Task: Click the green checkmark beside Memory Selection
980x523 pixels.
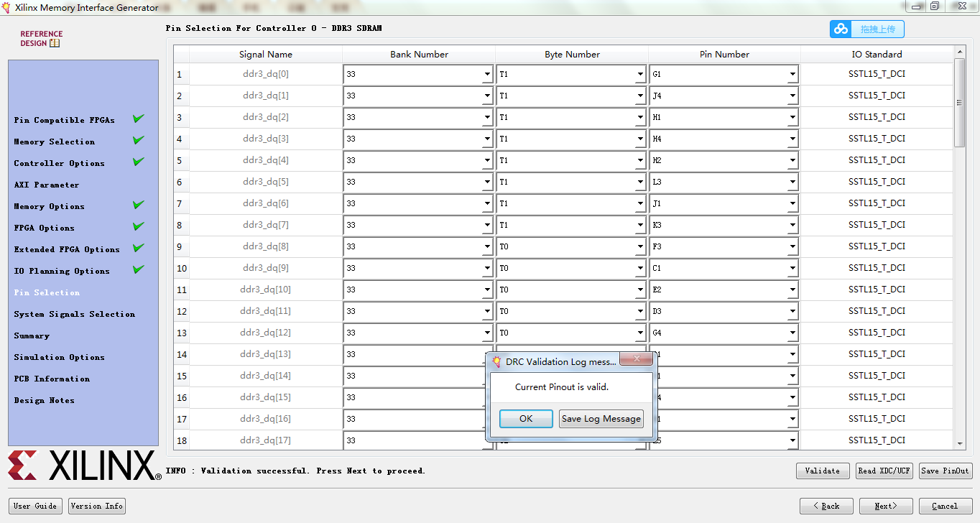Action: tap(137, 139)
